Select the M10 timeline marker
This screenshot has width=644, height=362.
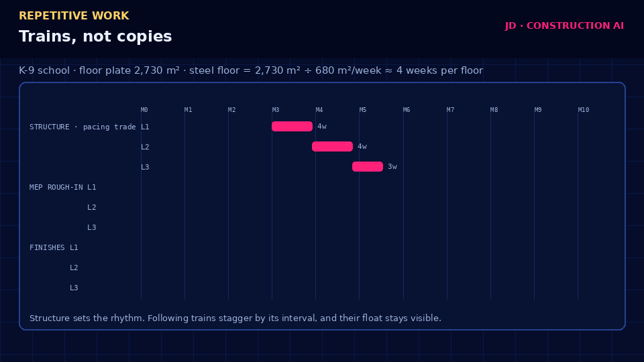coord(584,110)
